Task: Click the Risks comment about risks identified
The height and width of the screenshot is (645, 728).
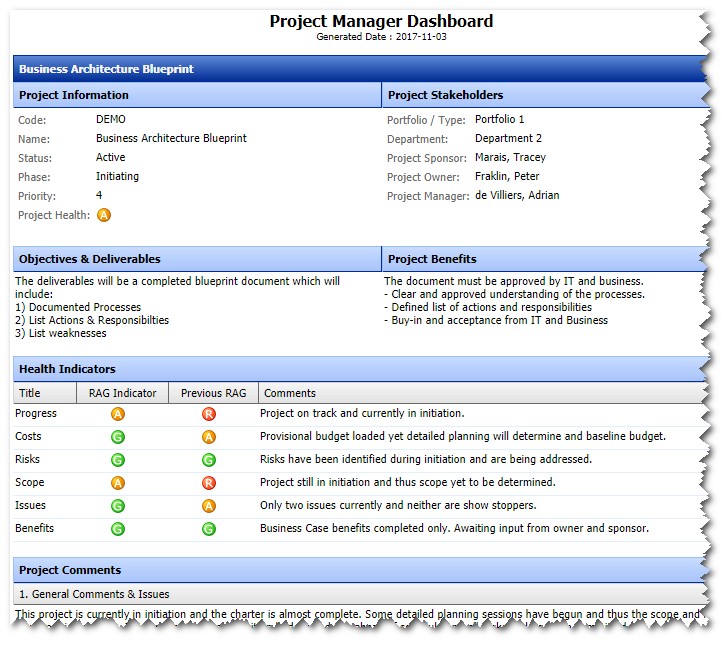Action: [x=426, y=459]
